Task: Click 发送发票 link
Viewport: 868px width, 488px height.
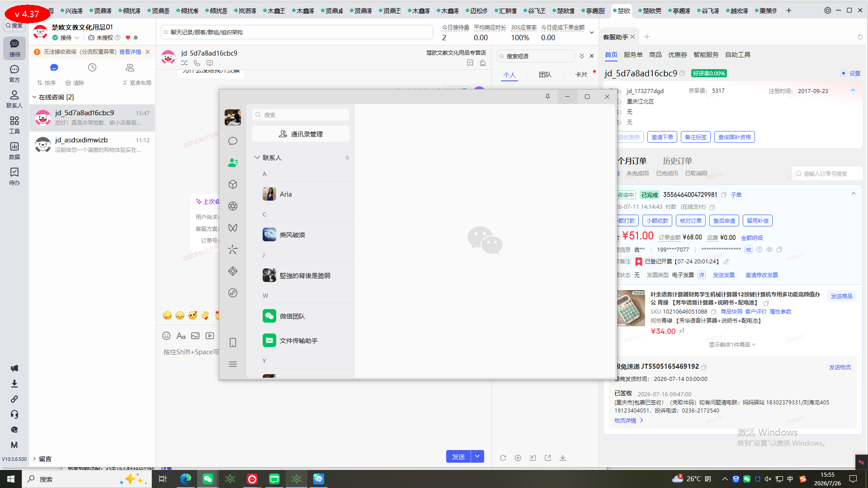Action: pyautogui.click(x=723, y=275)
